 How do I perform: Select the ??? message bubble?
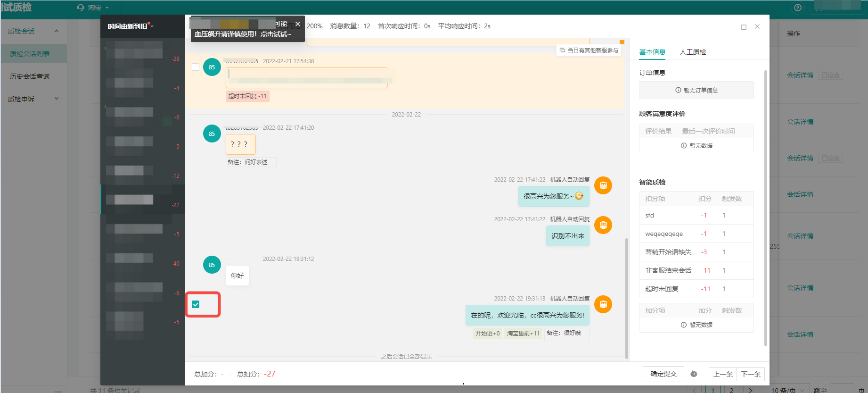click(240, 144)
